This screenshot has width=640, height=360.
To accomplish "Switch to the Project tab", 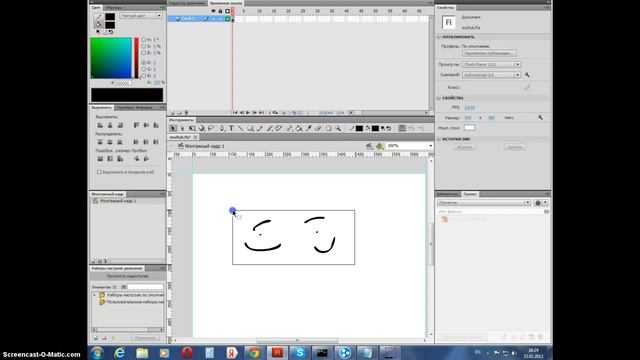I will [x=470, y=194].
